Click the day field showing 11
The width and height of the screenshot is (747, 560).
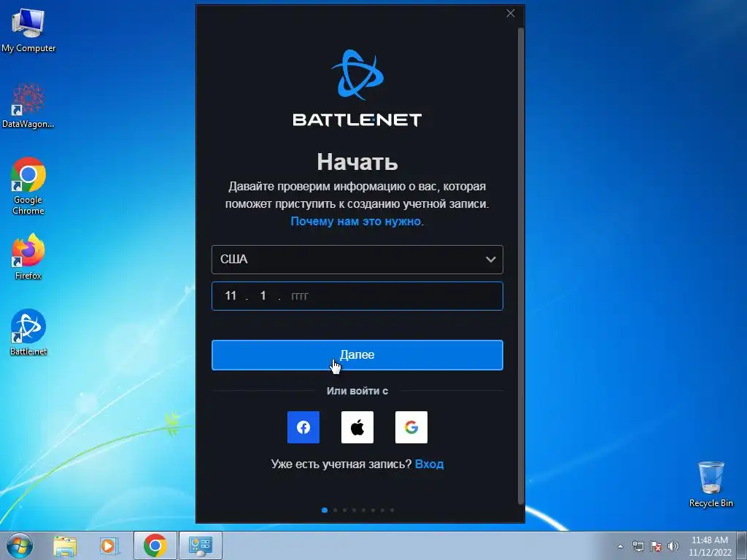point(231,296)
